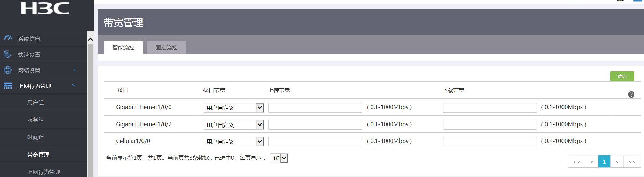Click the system info gauge icon
644x177 pixels.
(8, 38)
